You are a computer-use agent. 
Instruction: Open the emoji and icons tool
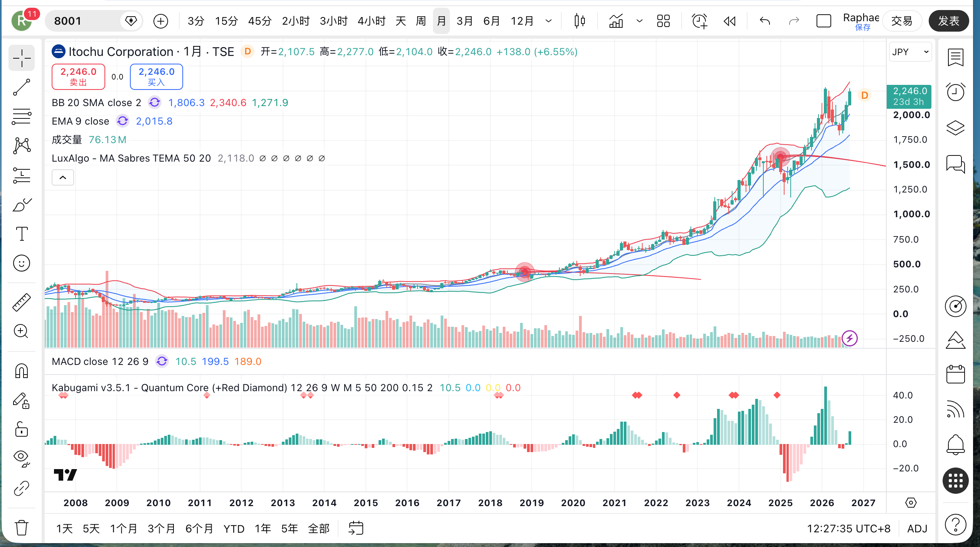(22, 263)
